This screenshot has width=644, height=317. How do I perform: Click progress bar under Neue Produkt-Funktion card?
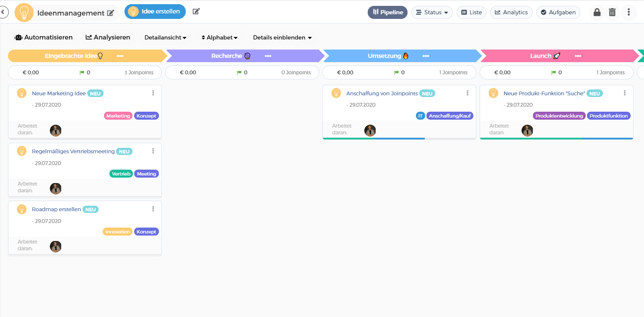click(x=556, y=138)
